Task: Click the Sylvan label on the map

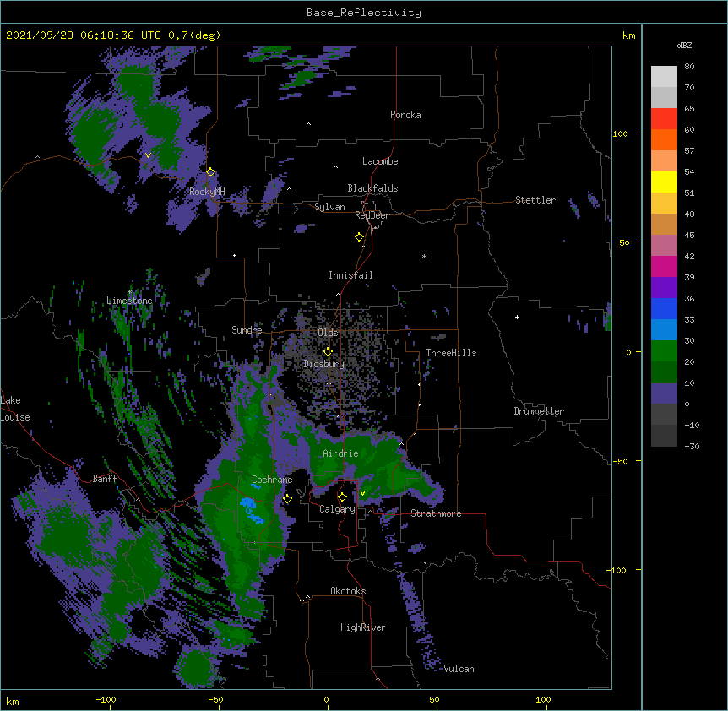Action: [329, 207]
